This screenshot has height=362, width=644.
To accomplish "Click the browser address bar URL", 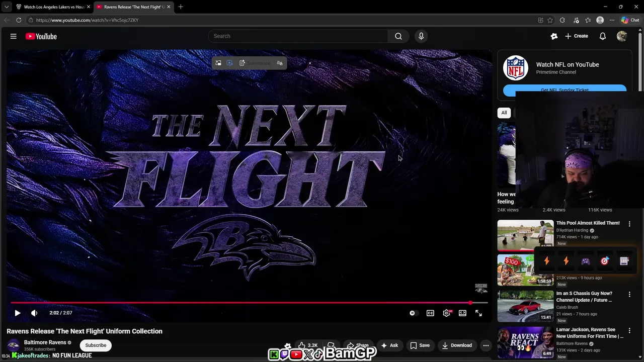I will pos(87,20).
